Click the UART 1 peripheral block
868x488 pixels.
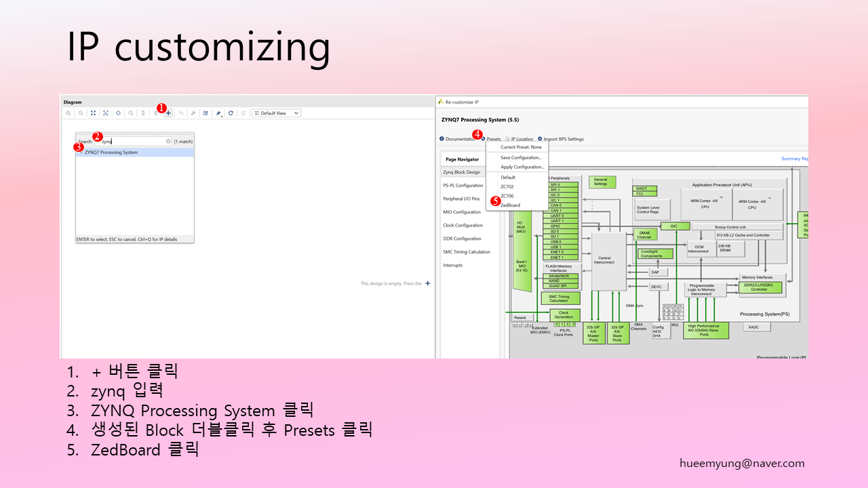click(x=561, y=221)
